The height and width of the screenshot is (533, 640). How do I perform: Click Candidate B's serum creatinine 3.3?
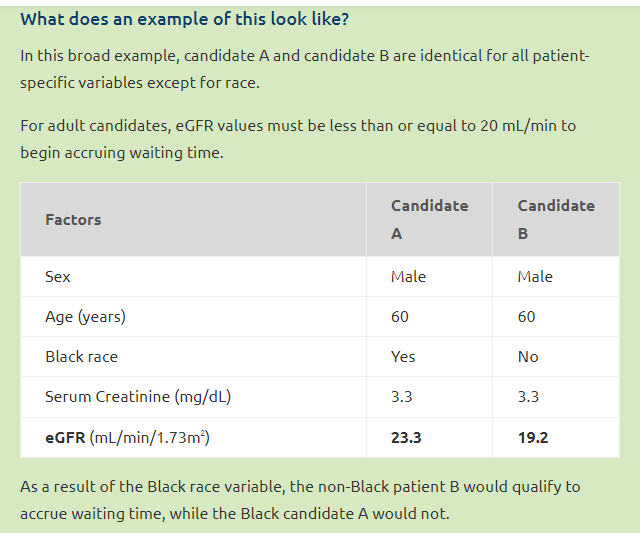pos(529,397)
